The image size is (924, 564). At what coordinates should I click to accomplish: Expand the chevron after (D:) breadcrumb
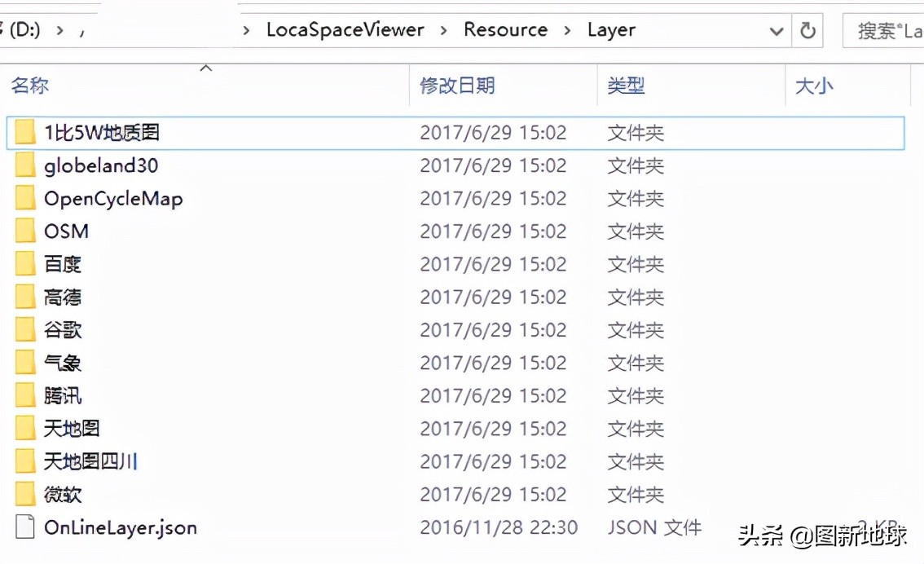[x=59, y=31]
